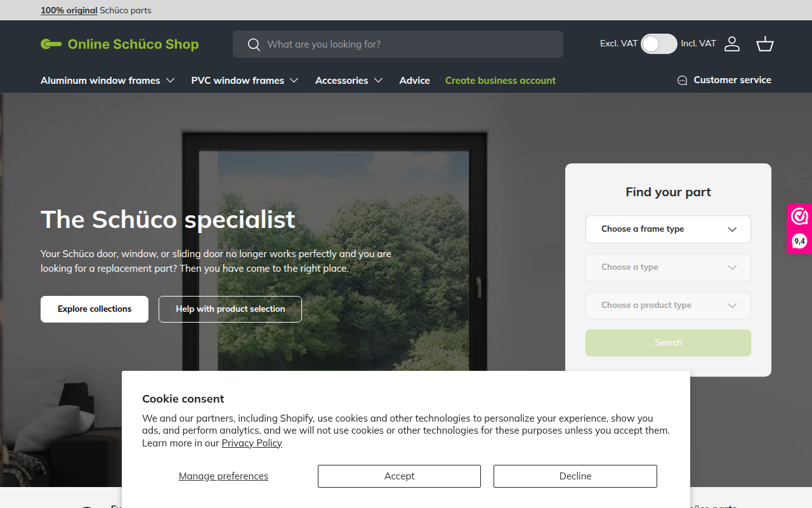Click the green door-handle logo icon
Image resolution: width=812 pixels, height=508 pixels.
(x=51, y=44)
